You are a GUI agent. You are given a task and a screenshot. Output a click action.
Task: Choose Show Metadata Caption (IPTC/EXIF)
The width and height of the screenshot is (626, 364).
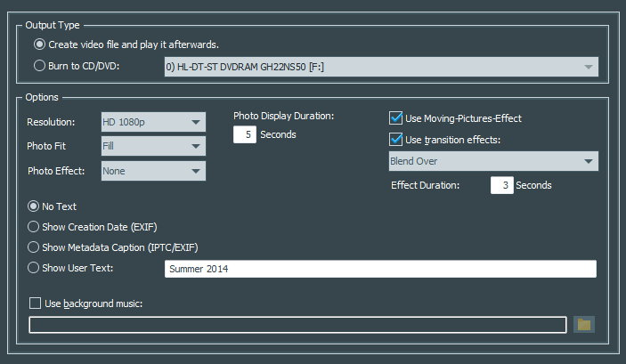(35, 247)
